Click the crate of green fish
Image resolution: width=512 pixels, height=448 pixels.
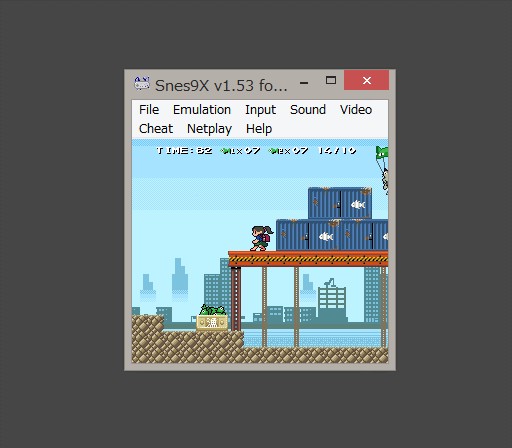(212, 318)
